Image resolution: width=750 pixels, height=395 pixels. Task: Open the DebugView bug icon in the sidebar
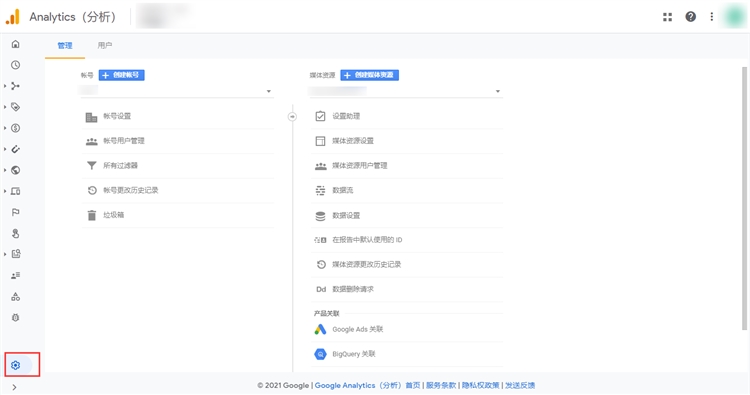(x=16, y=318)
